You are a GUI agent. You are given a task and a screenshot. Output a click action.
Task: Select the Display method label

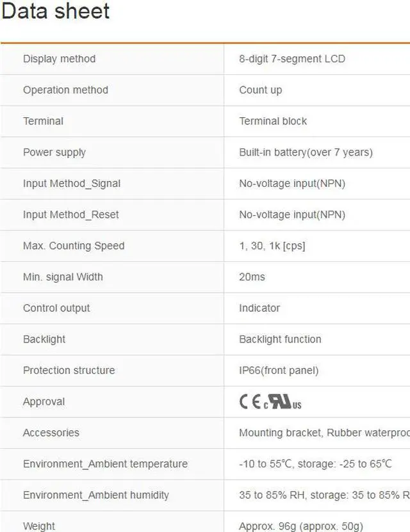pos(59,59)
